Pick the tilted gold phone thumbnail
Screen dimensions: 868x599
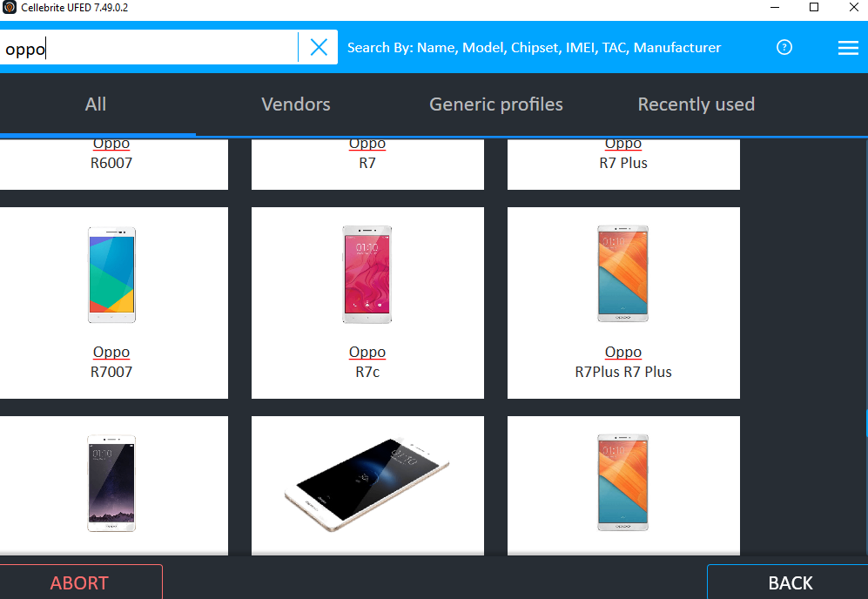pyautogui.click(x=367, y=484)
